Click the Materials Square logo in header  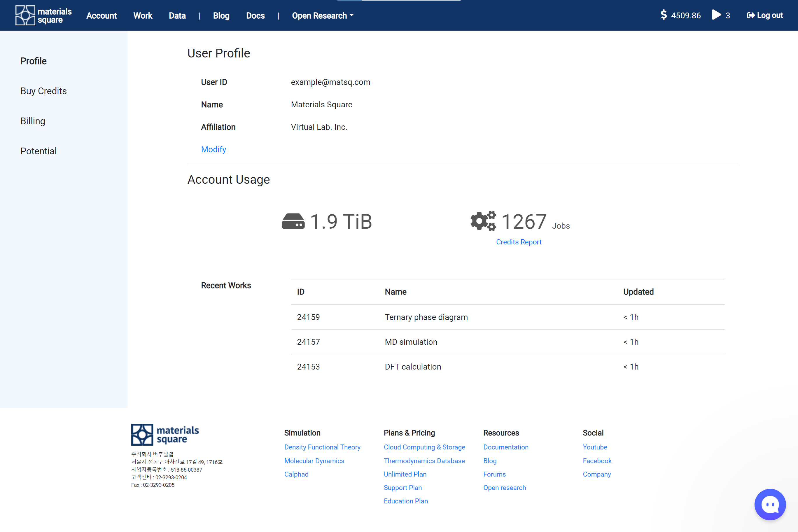tap(43, 15)
